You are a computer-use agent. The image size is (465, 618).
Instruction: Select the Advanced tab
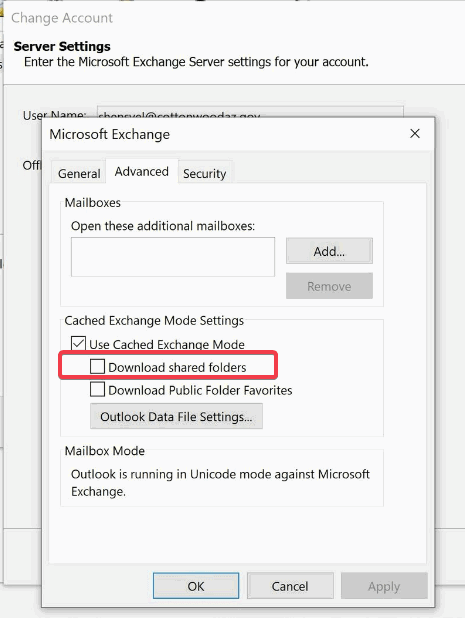click(141, 171)
